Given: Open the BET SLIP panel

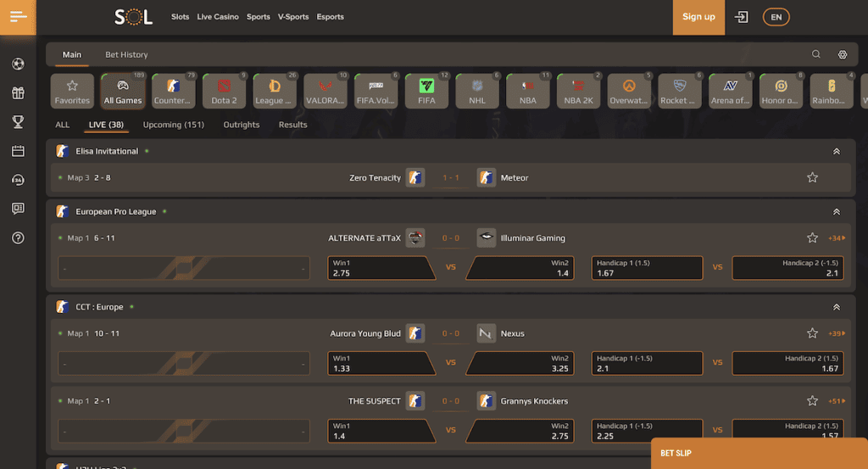Looking at the screenshot, I should coord(759,453).
